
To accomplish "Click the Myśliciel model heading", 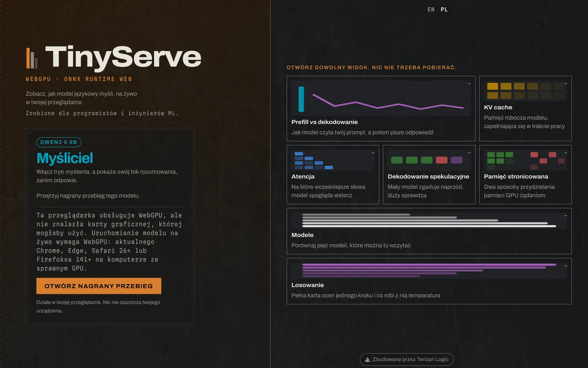I will 65,158.
